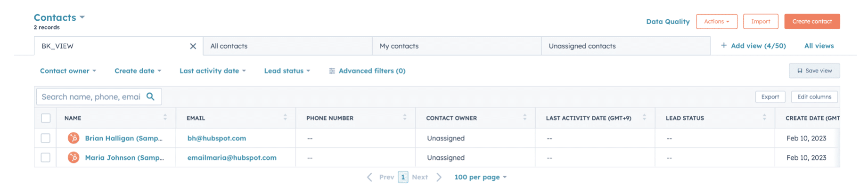Click Unassigned owner cell for Brian Halligan
Screen dimensions: 868x194
446,138
